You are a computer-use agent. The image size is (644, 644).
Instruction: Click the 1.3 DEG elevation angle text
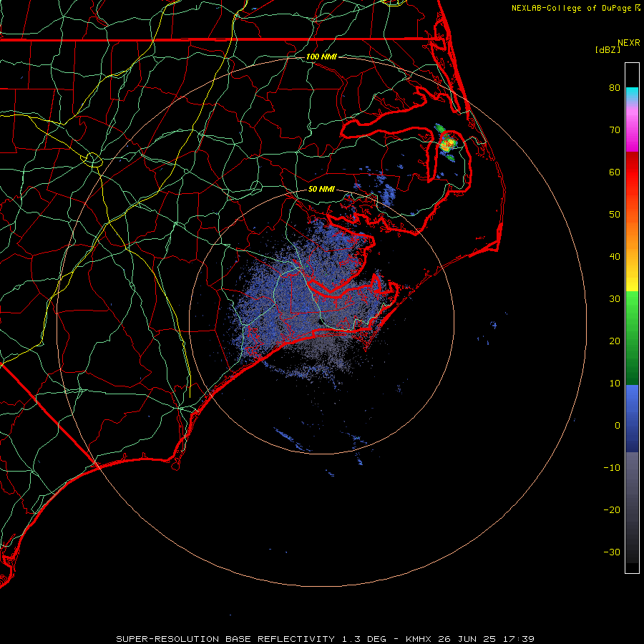[x=364, y=639]
